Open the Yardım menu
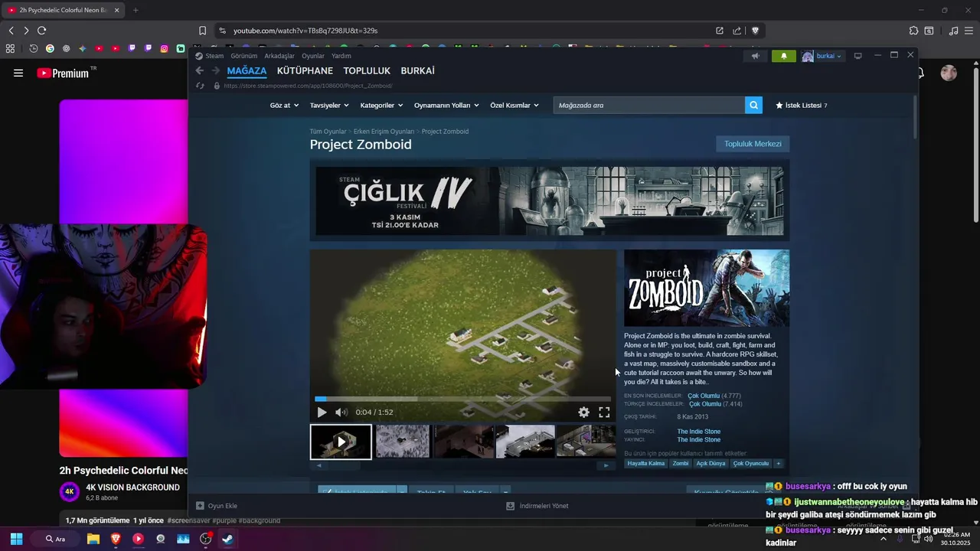Screen dimensions: 980x551 (x=341, y=56)
